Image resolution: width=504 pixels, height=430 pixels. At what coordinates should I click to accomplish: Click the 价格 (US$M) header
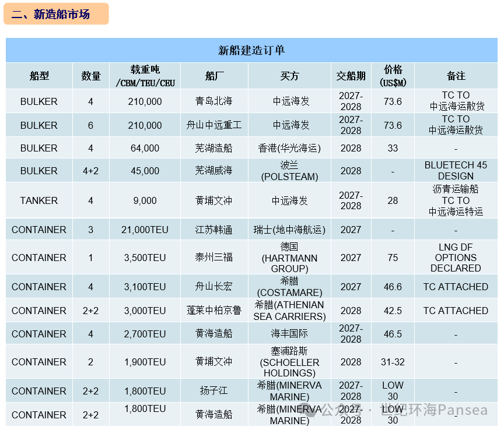[393, 76]
